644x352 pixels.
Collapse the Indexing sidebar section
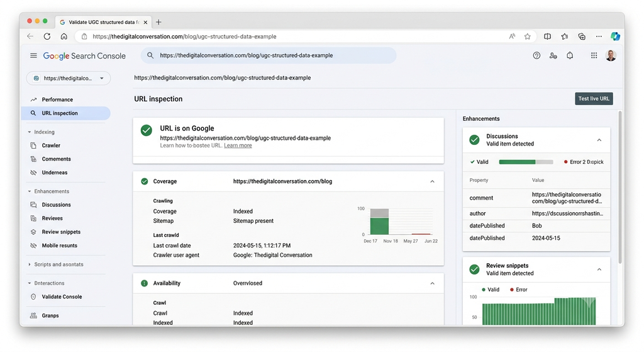29,132
